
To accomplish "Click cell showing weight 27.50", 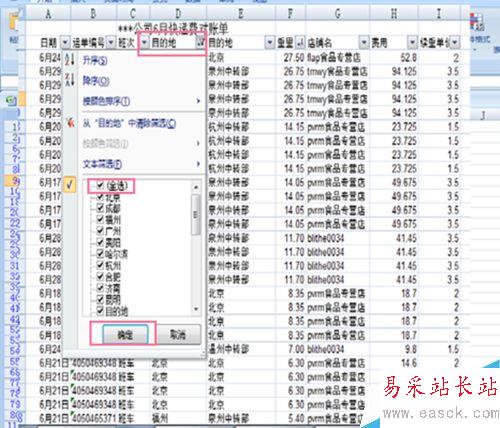I will pyautogui.click(x=290, y=58).
